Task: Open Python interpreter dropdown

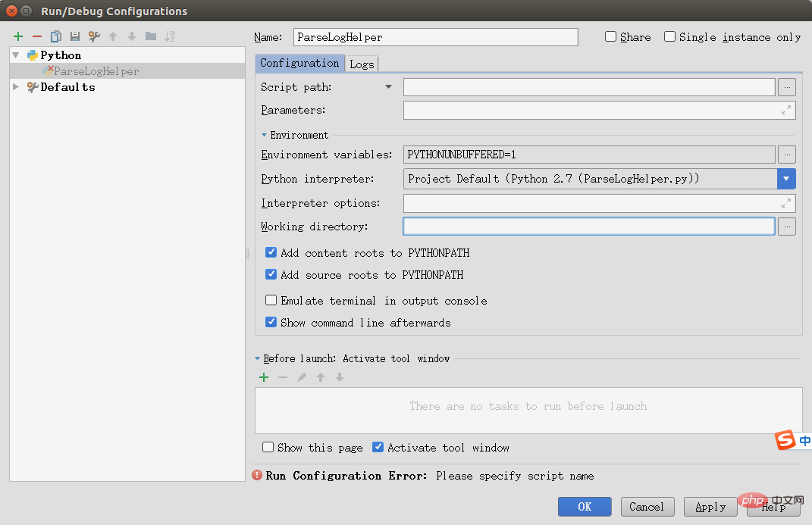Action: 786,179
